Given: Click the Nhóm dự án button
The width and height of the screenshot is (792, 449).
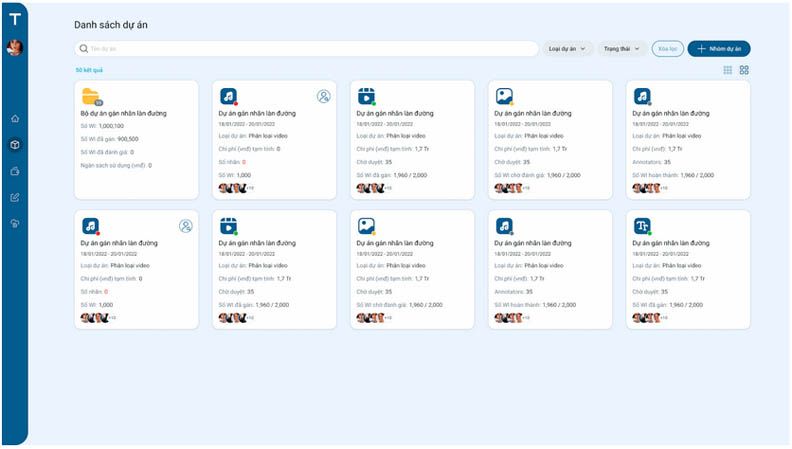Looking at the screenshot, I should point(719,49).
